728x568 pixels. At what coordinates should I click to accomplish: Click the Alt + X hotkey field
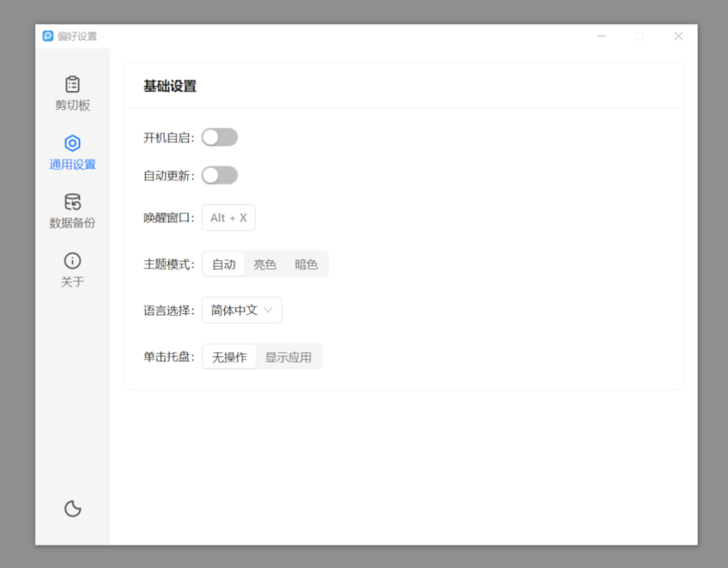[x=227, y=218]
